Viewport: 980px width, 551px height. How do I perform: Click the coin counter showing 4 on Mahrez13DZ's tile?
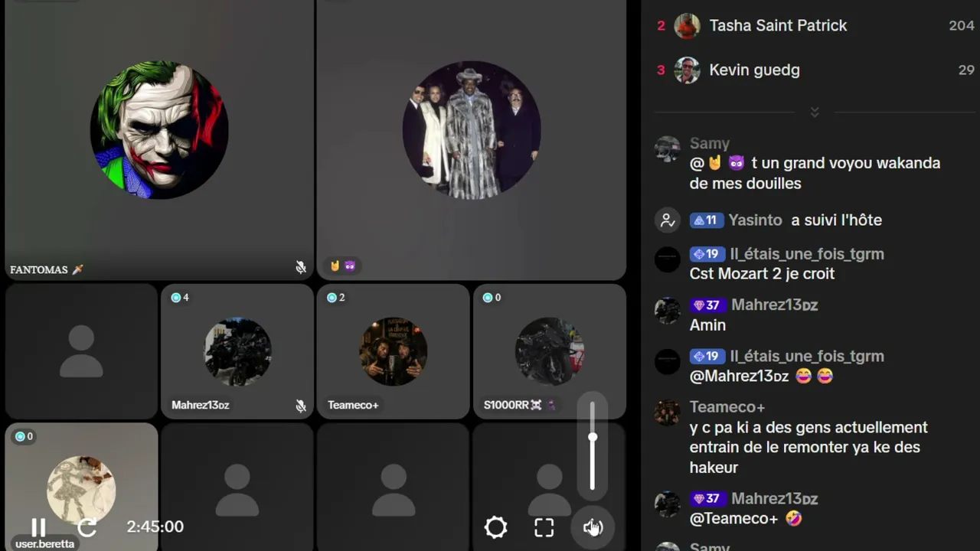click(x=180, y=298)
